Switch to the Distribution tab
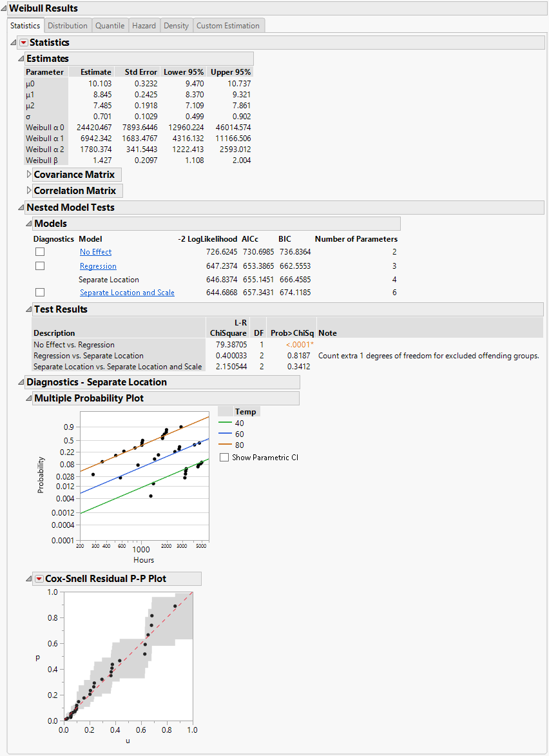The width and height of the screenshot is (549, 756). tap(68, 26)
